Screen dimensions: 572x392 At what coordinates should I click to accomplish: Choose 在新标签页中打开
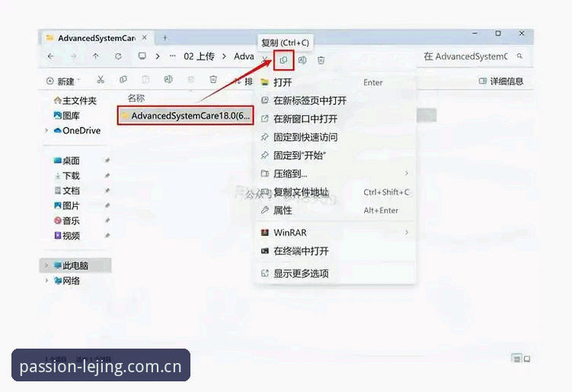pos(336,100)
